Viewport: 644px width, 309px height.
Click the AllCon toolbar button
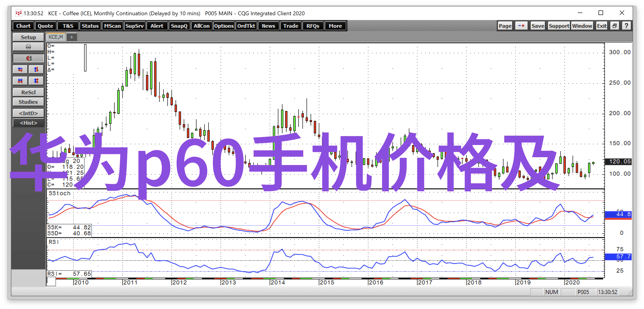click(x=201, y=26)
